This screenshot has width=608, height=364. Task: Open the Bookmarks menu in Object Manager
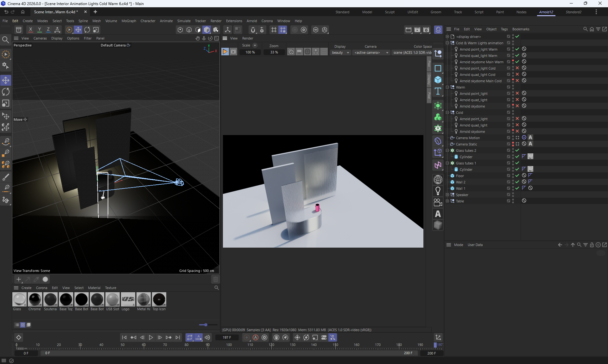(521, 29)
